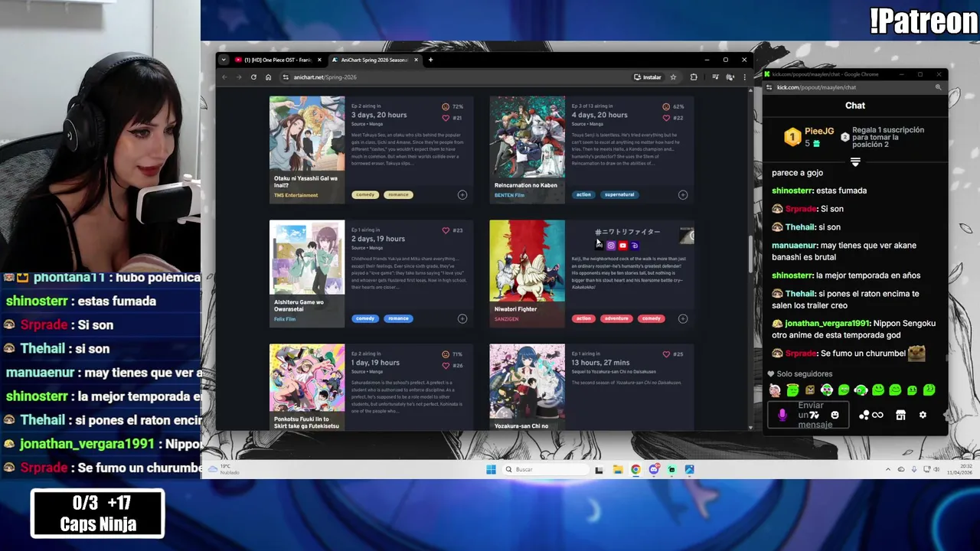
Task: Open emoji picker in Kick chat
Action: pos(835,415)
